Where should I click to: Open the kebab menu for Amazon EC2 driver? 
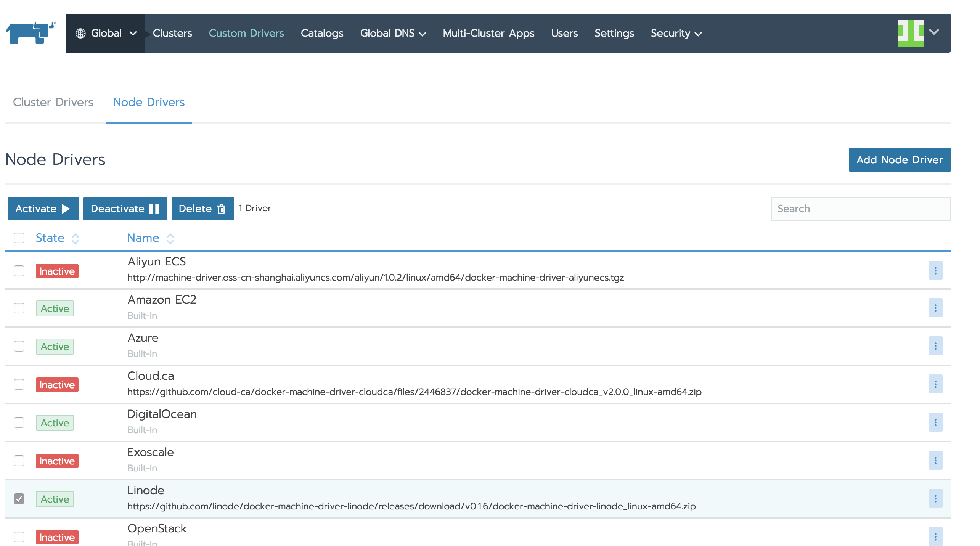pyautogui.click(x=935, y=308)
